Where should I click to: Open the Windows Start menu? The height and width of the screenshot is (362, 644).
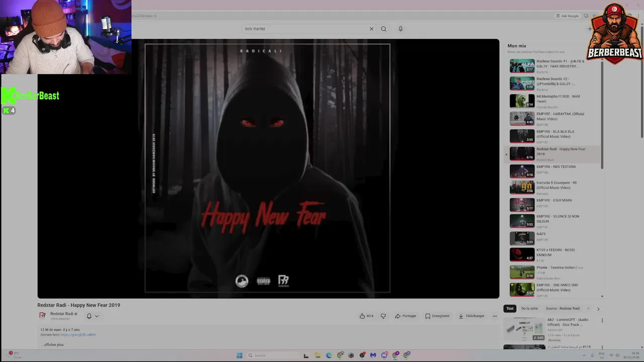(239, 355)
